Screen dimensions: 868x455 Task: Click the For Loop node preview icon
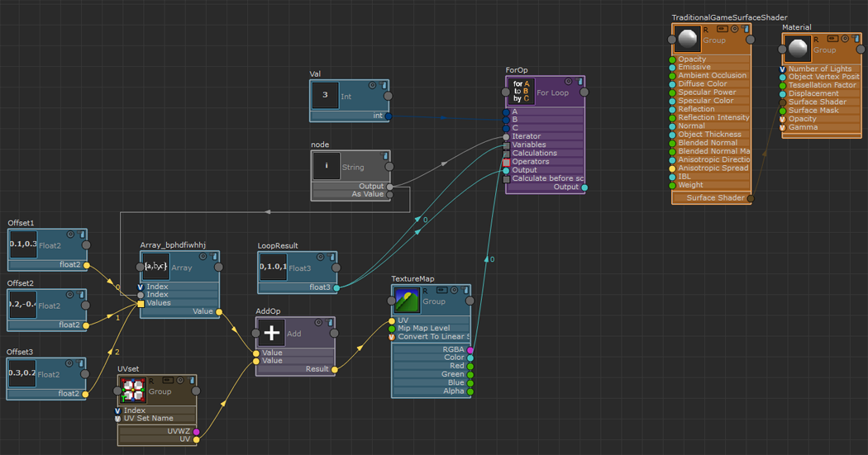click(521, 92)
